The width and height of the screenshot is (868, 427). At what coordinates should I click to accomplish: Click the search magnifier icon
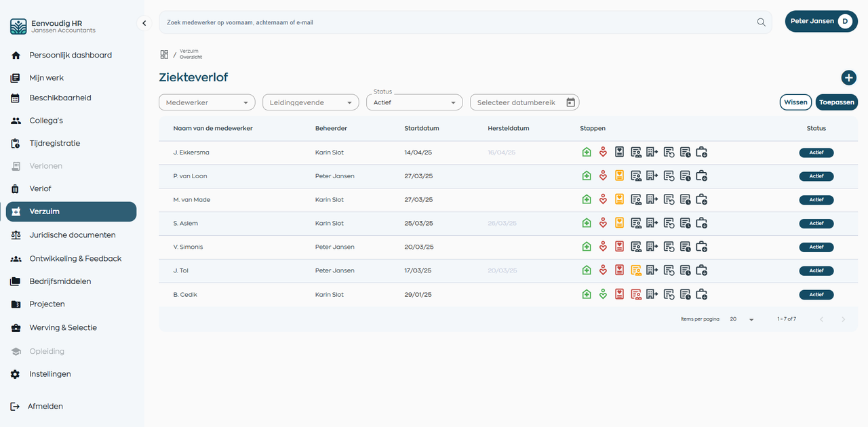761,22
